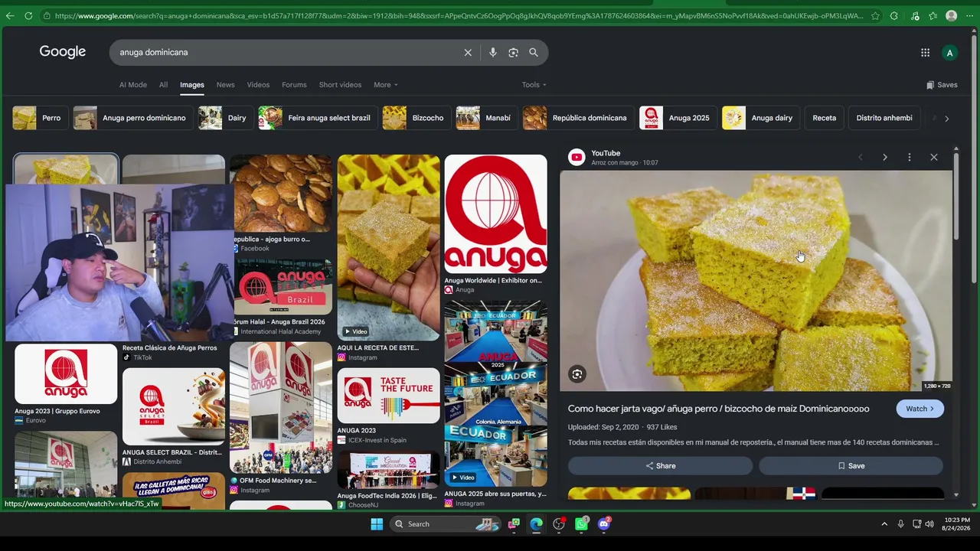Open volume control in system tray
This screenshot has width=980, height=551.
pos(929,524)
